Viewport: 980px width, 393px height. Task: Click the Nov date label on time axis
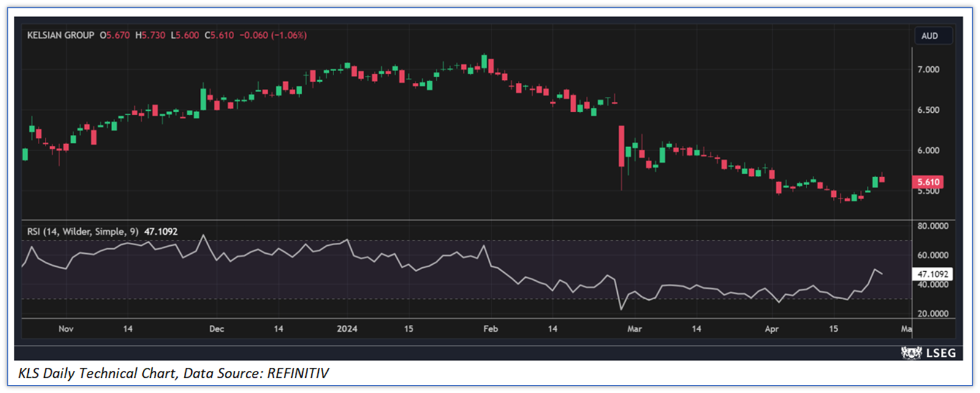coord(66,329)
